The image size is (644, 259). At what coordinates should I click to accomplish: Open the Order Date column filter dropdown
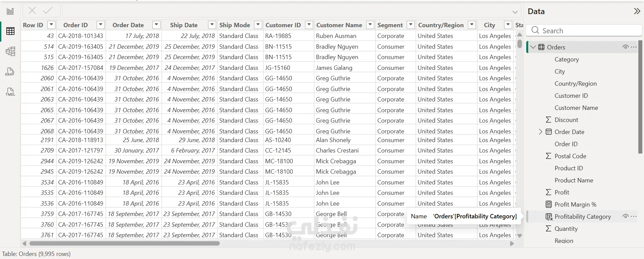(x=156, y=25)
